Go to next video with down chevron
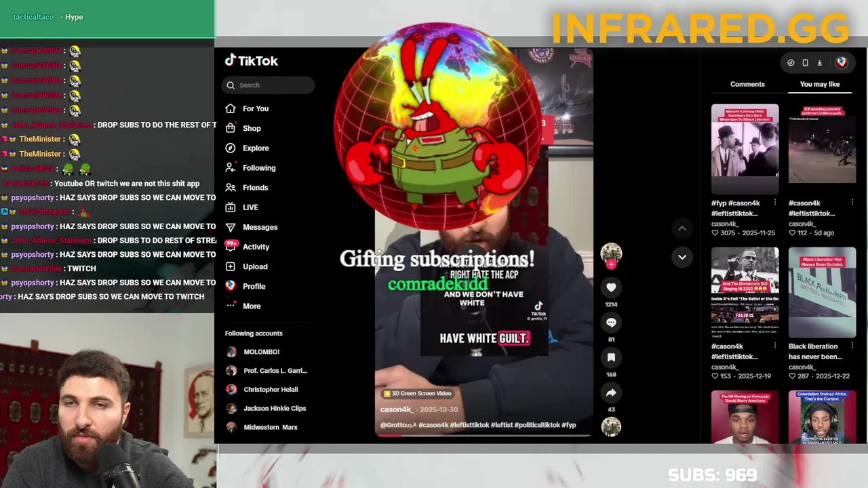868x488 pixels. 682,257
